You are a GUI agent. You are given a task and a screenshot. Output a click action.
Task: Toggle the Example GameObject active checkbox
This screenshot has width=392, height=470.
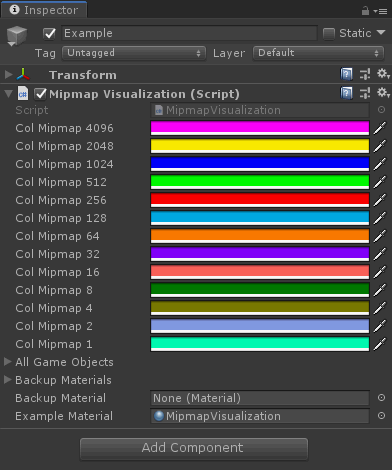(49, 33)
